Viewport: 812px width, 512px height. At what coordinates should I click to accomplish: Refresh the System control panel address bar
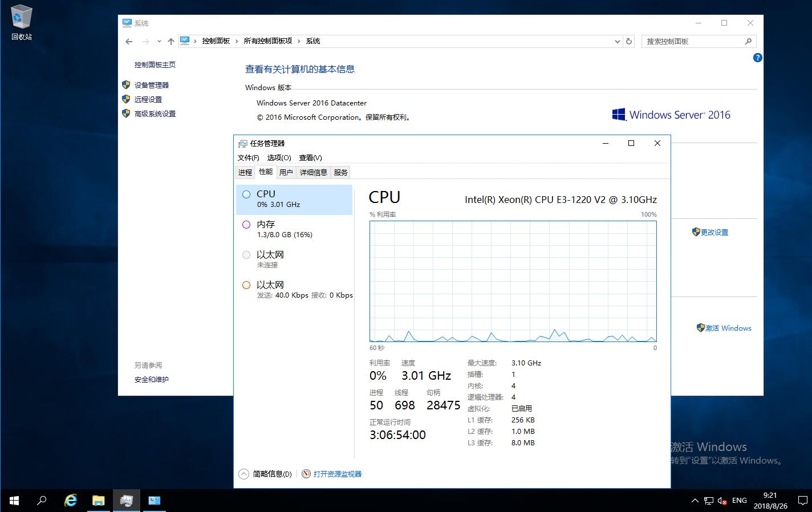tap(629, 41)
